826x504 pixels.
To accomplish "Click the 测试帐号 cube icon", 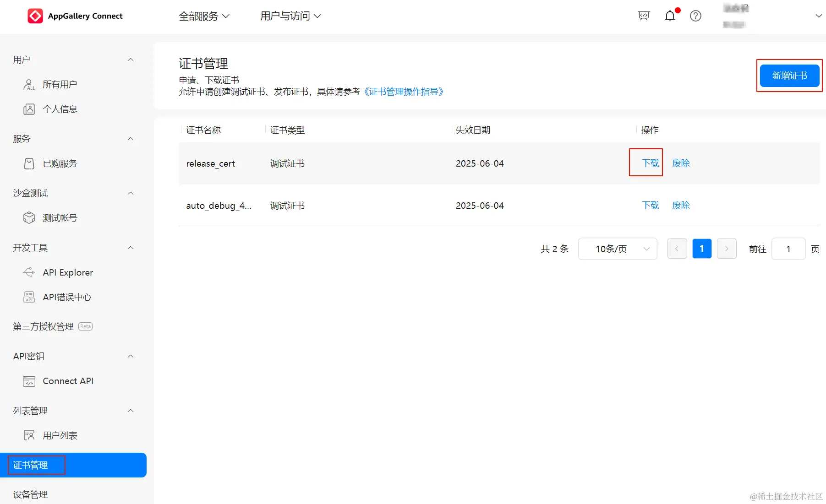I will 29,218.
